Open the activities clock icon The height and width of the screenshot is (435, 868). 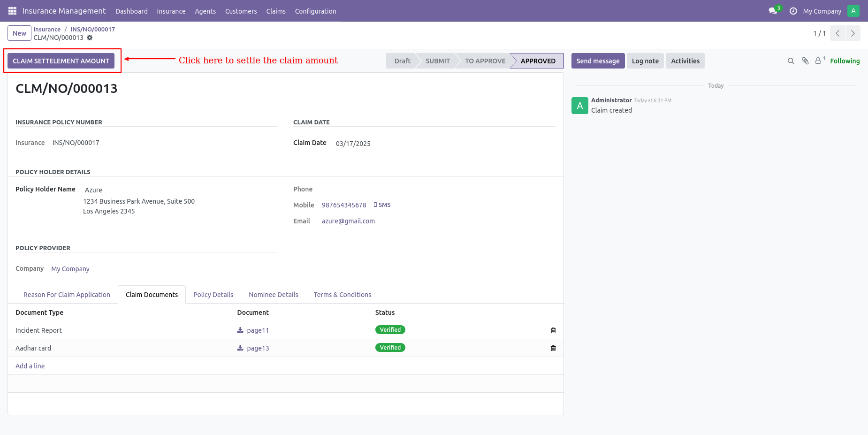pos(793,11)
